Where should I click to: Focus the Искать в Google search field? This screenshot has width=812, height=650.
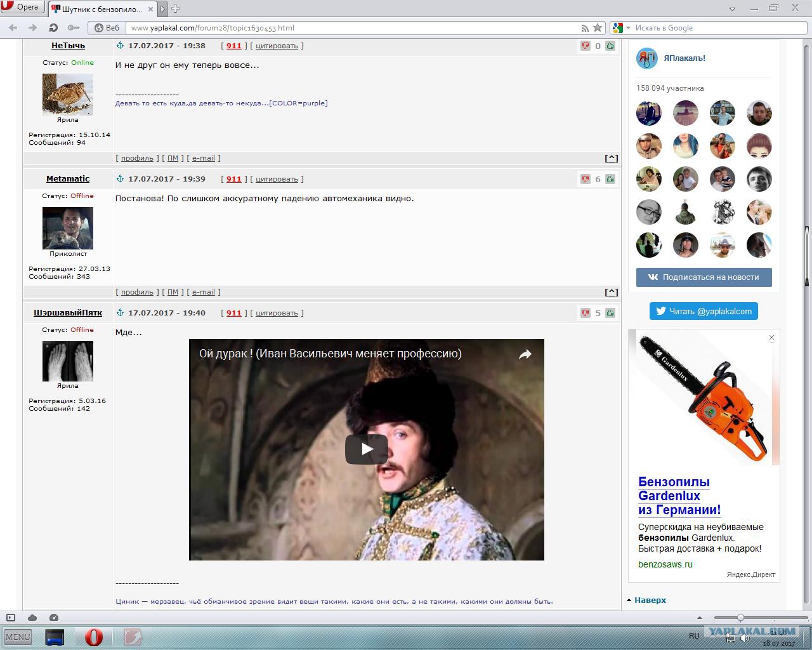pyautogui.click(x=718, y=28)
